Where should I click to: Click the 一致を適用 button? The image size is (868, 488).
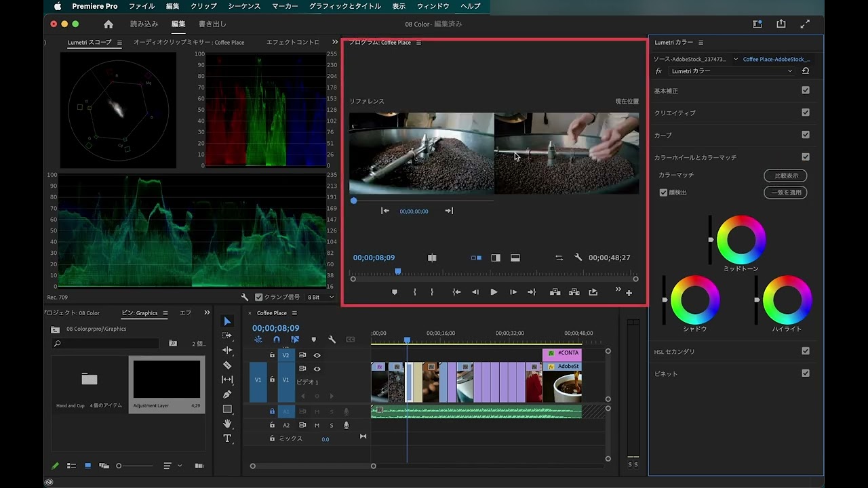point(785,192)
